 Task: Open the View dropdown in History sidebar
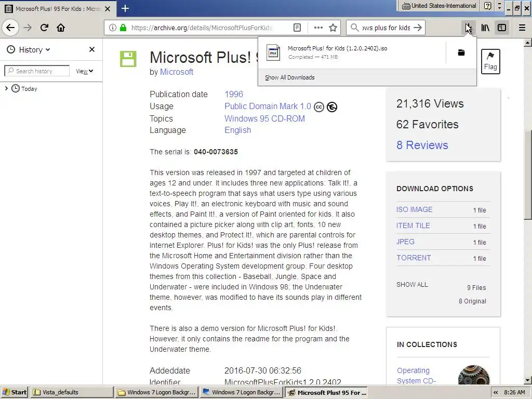click(x=84, y=71)
